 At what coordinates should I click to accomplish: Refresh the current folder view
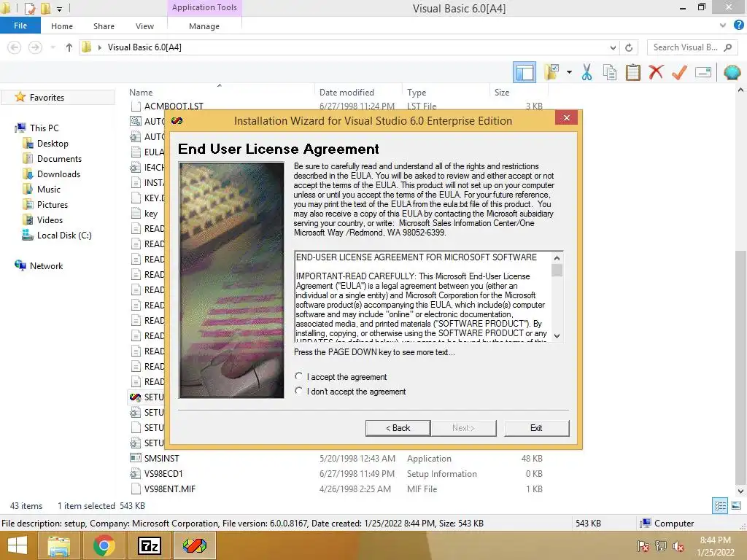tap(629, 47)
